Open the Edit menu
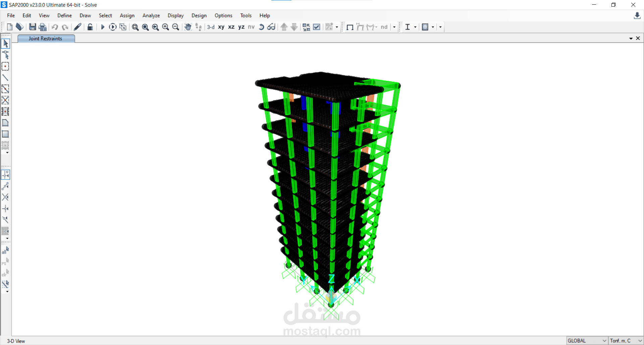644x345 pixels. (x=27, y=15)
